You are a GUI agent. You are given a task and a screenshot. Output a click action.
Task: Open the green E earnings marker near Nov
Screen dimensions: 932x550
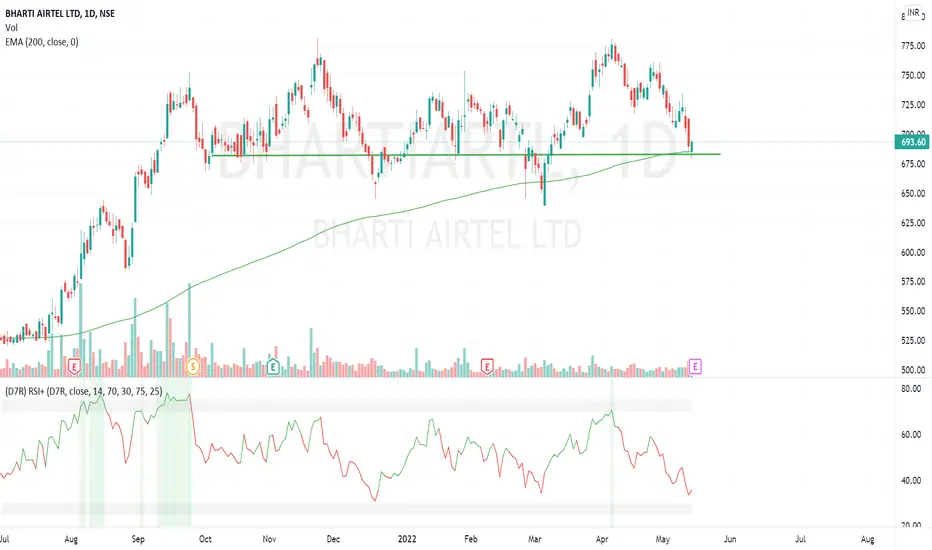click(x=273, y=367)
